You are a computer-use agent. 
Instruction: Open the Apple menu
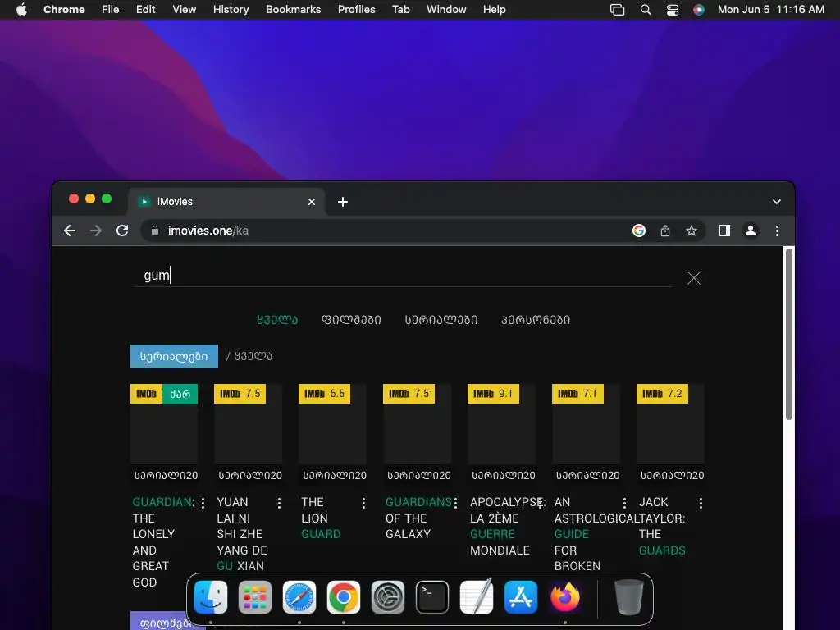21,10
